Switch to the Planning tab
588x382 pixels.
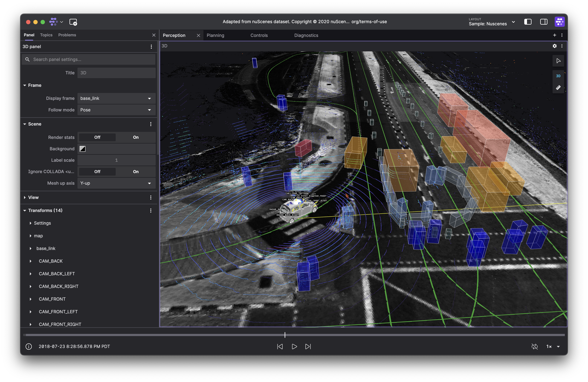point(215,35)
